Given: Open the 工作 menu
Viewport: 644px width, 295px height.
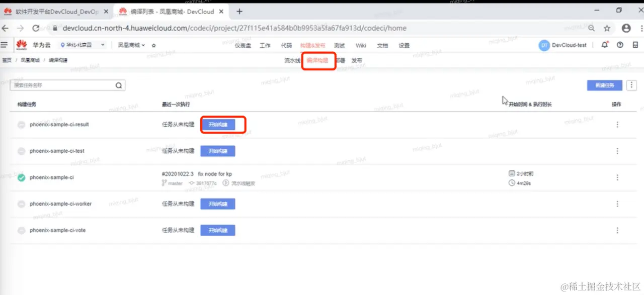Looking at the screenshot, I should pyautogui.click(x=265, y=45).
